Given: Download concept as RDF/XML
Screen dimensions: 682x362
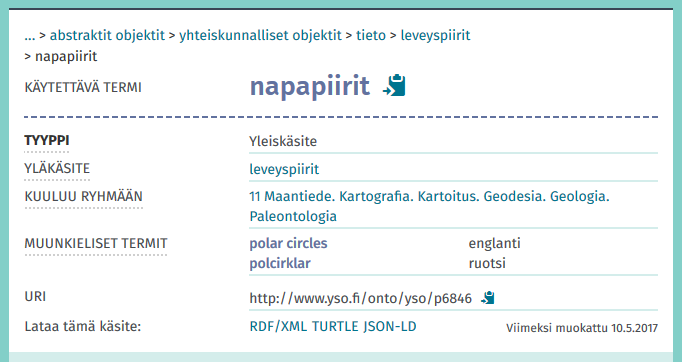Looking at the screenshot, I should point(278,326).
